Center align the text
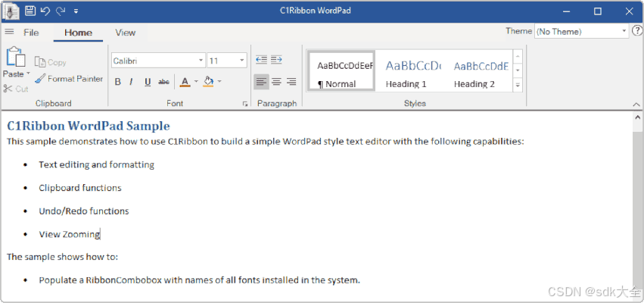The image size is (644, 303). tap(276, 82)
